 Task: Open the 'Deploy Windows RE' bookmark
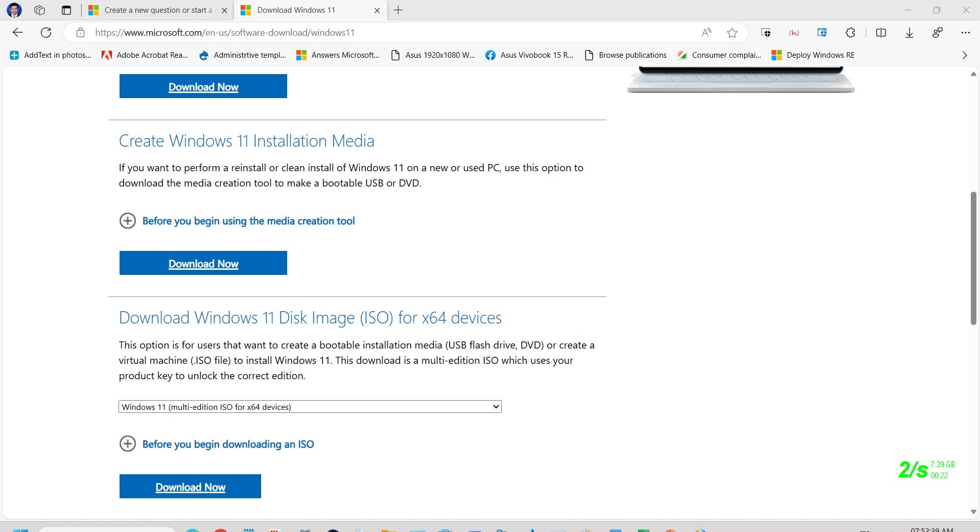(x=813, y=55)
